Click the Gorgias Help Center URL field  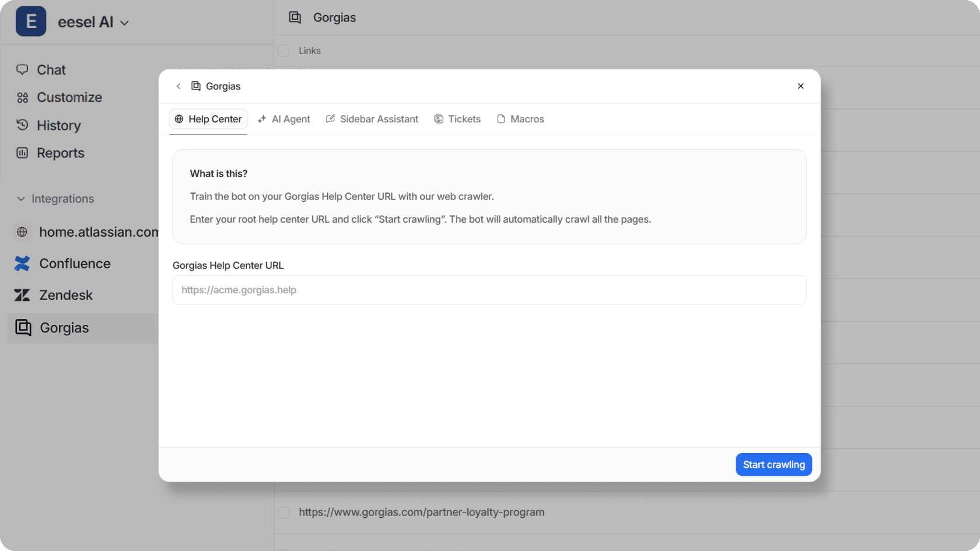pos(489,290)
